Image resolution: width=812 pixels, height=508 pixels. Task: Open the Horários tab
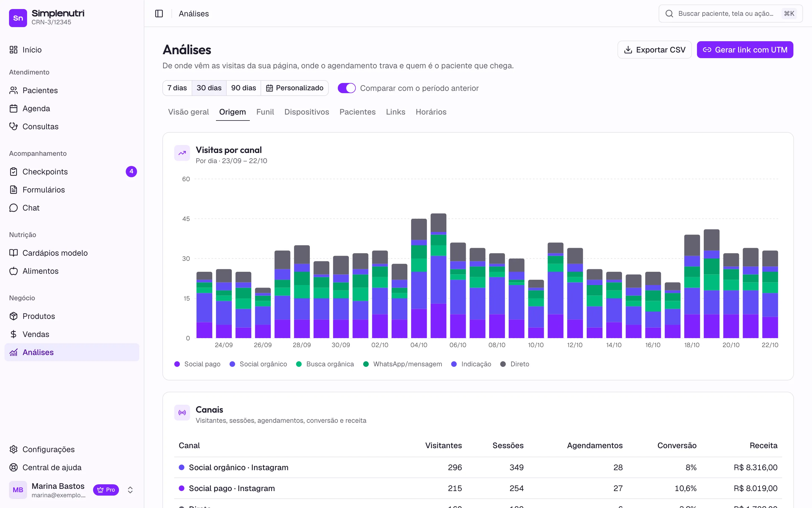pyautogui.click(x=431, y=112)
